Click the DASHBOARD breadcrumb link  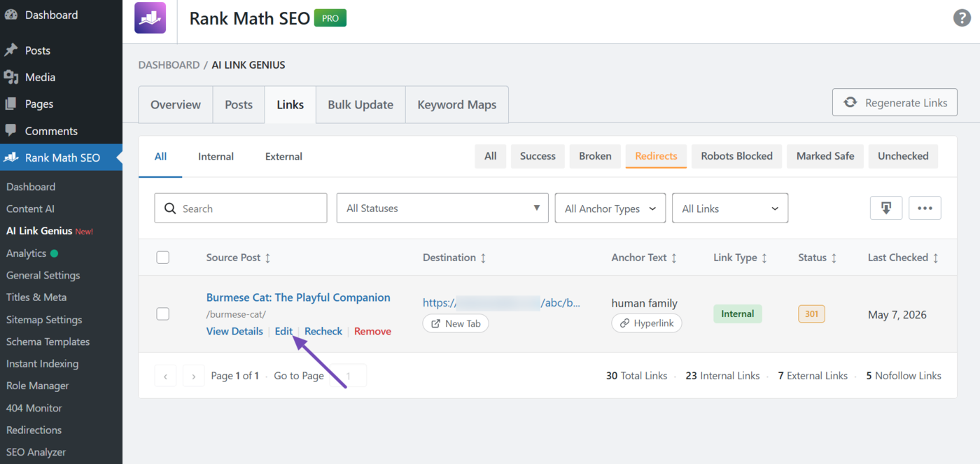coord(169,65)
